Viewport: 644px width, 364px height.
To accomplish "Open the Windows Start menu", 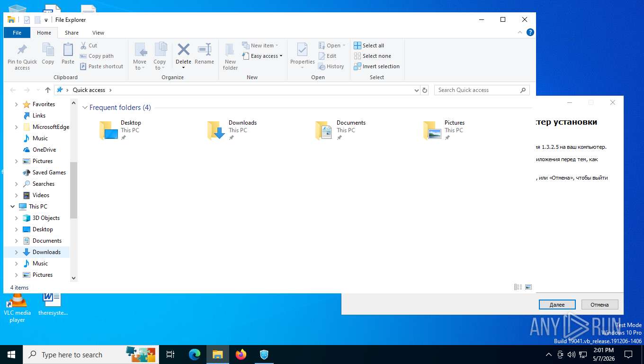I will tap(11, 355).
